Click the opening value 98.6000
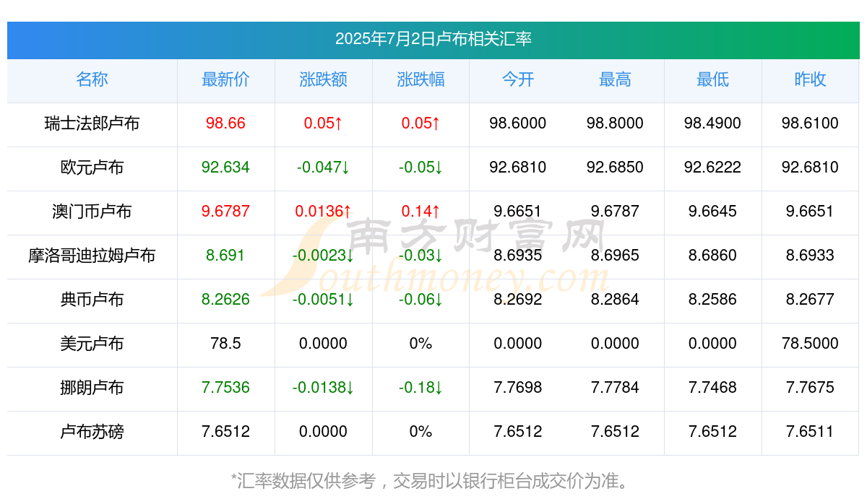The width and height of the screenshot is (867, 504). (x=518, y=123)
